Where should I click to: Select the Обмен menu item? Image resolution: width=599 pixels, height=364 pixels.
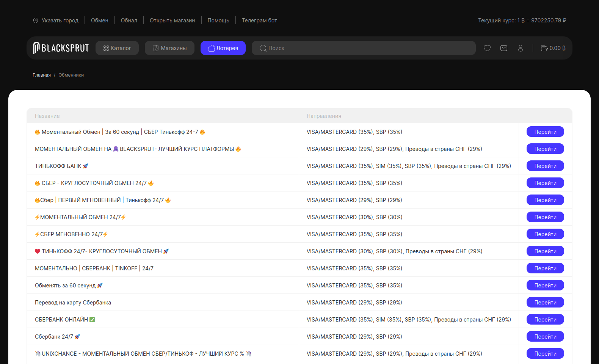click(100, 20)
